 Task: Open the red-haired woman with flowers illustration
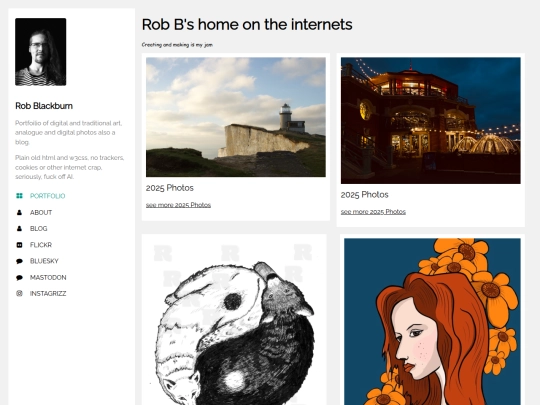[x=433, y=322]
